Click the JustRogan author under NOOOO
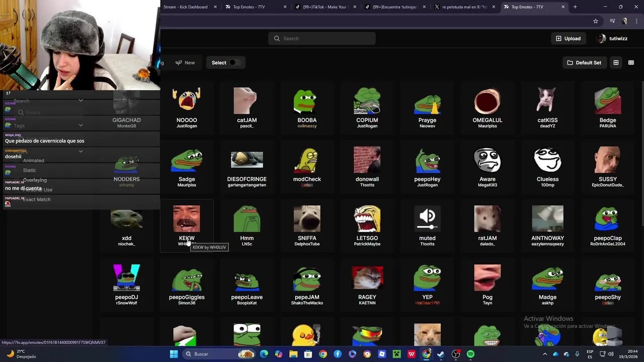Screen dimensions: 644x362 [187, 126]
